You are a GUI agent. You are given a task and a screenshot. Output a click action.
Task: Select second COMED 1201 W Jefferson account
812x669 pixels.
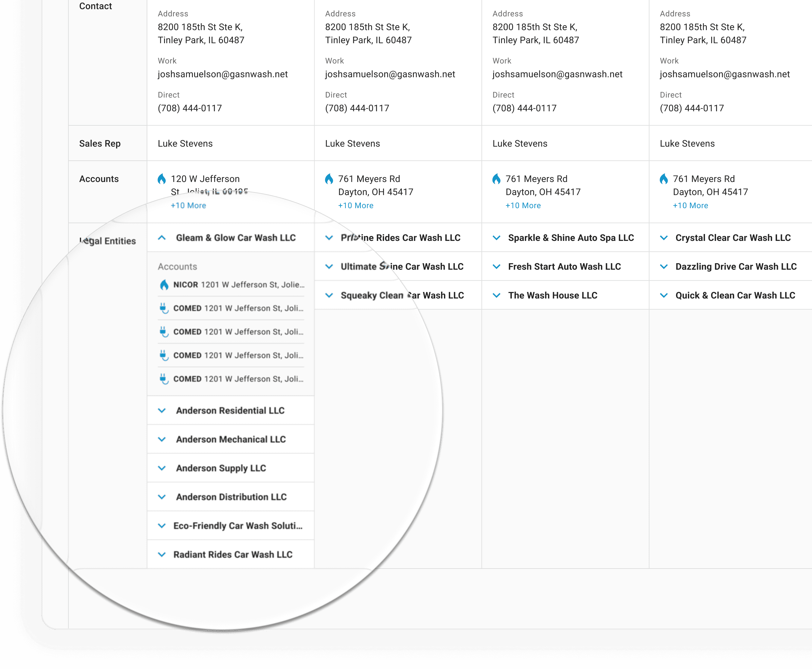238,332
